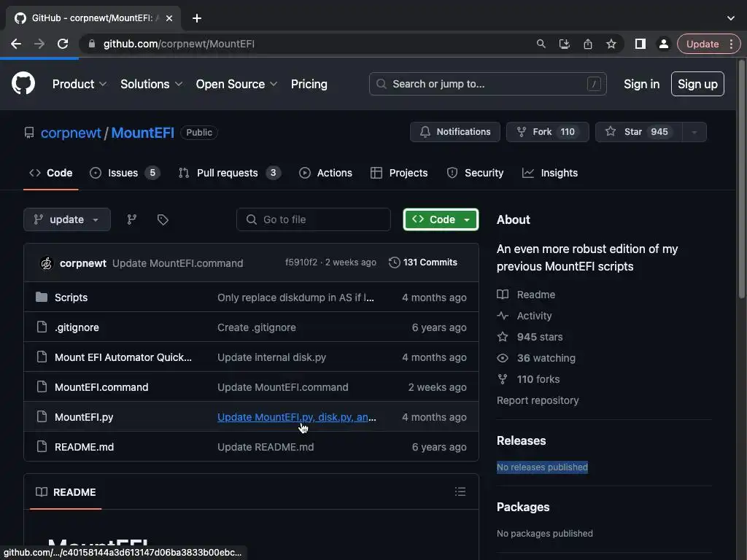Open the MountEFI.py file
The image size is (747, 560).
pyautogui.click(x=84, y=417)
